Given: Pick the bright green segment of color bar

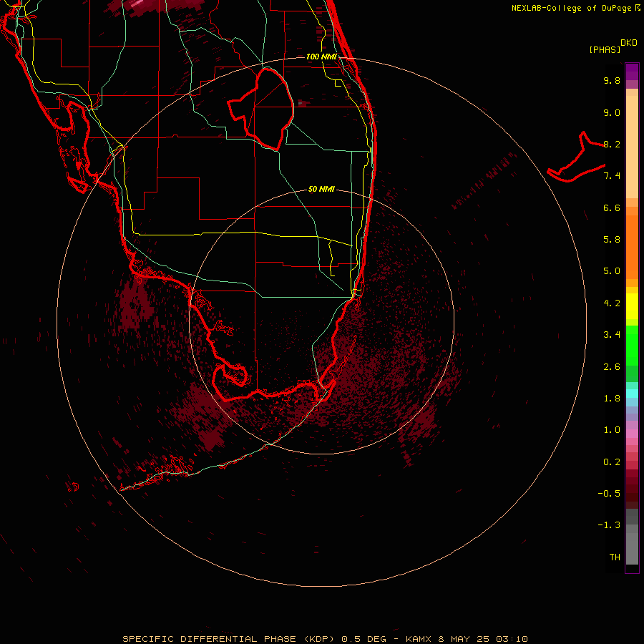Looking at the screenshot, I should [632, 345].
